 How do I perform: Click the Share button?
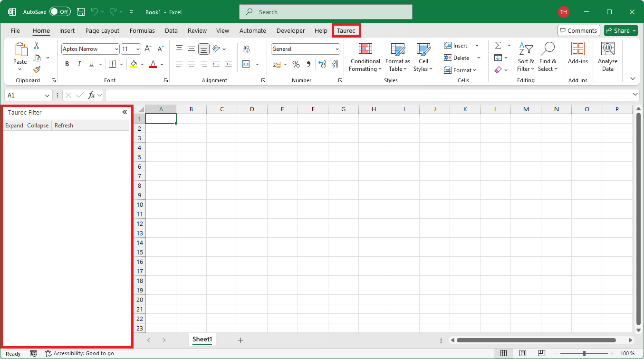click(621, 30)
